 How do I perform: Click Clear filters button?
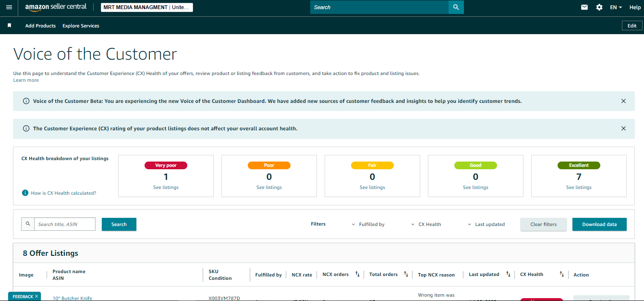[544, 224]
